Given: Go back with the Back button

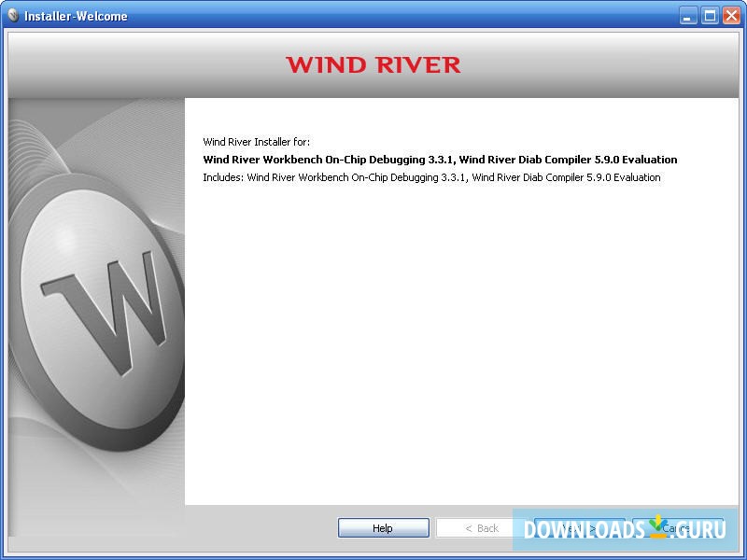Looking at the screenshot, I should point(481,527).
